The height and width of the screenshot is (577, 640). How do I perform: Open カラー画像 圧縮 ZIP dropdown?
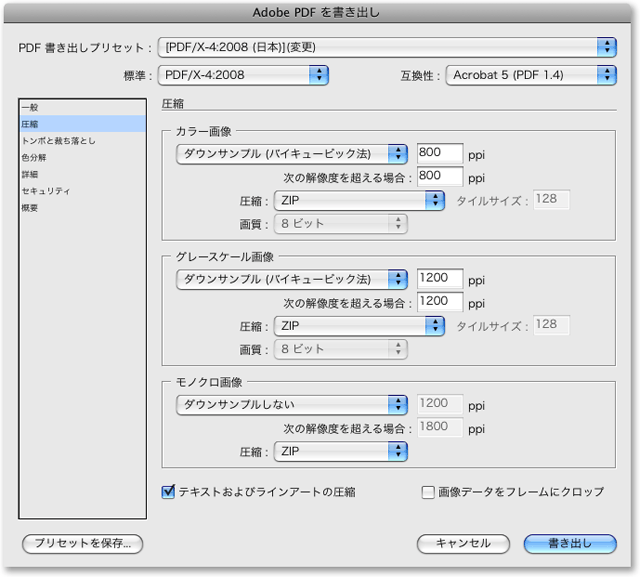[359, 201]
